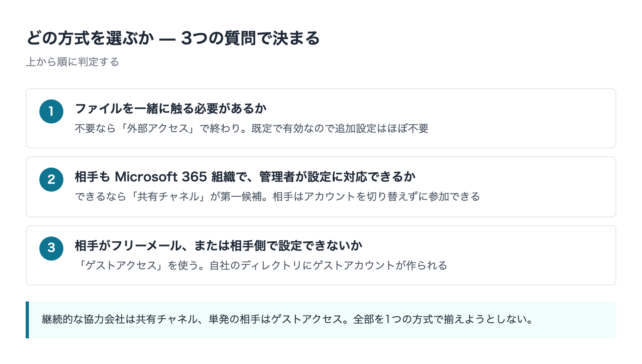This screenshot has width=642, height=364.
Task: Click the description starting できるなら「共有チャネル」が第一候補
Action: click(x=278, y=196)
